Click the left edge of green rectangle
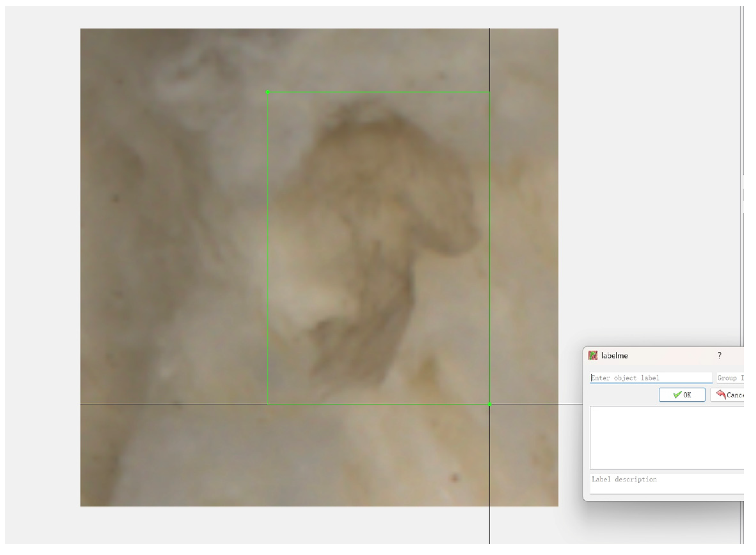Viewport: 756px width, 555px height. [267, 249]
